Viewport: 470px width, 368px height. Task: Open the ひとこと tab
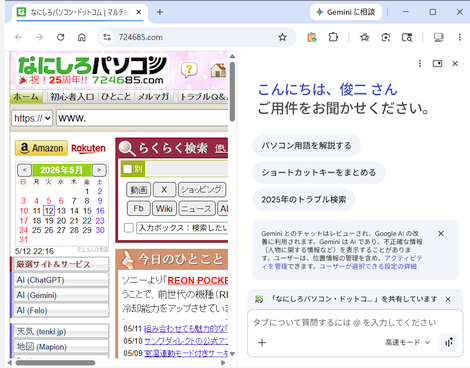[x=116, y=97]
